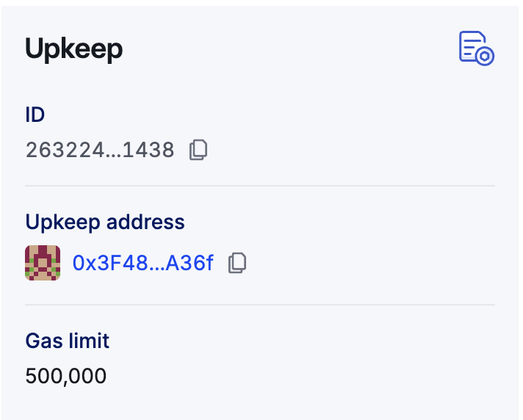Click the gear badge on the document icon
The image size is (523, 420).
click(485, 56)
